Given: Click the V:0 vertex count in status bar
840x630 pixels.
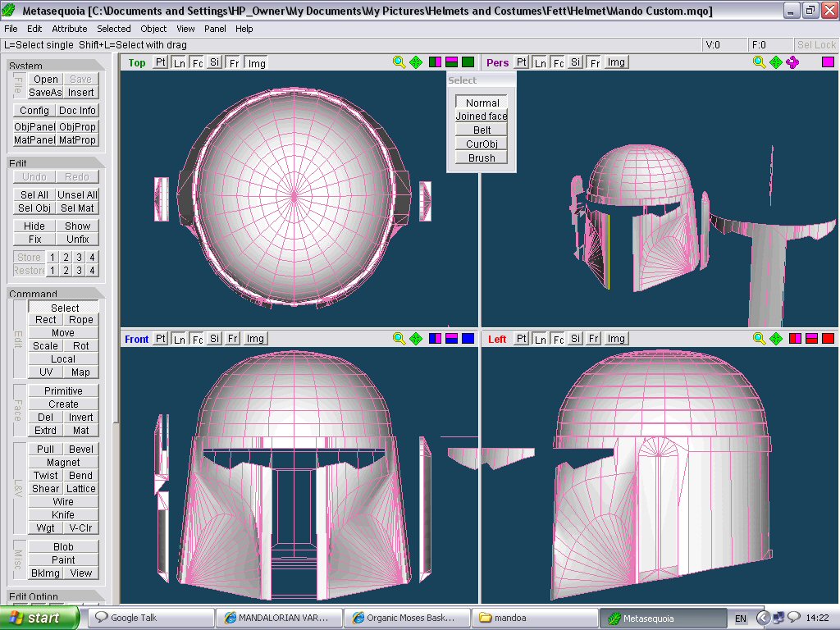Looking at the screenshot, I should (x=724, y=45).
